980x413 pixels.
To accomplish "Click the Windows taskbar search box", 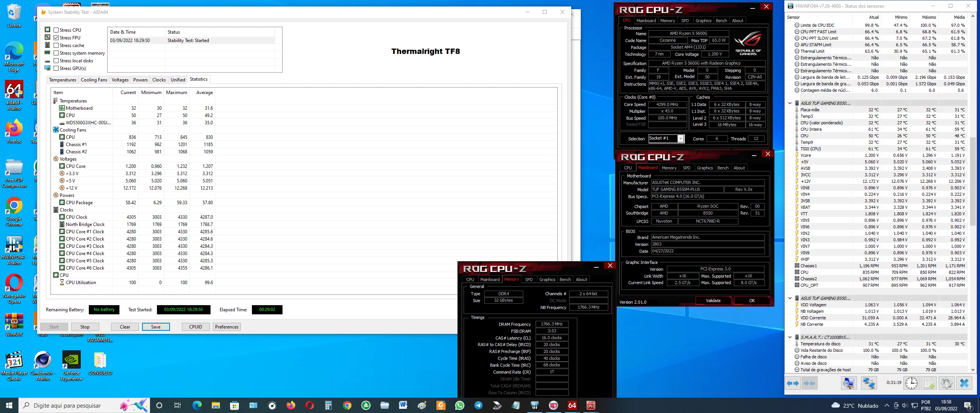I will (x=67, y=405).
